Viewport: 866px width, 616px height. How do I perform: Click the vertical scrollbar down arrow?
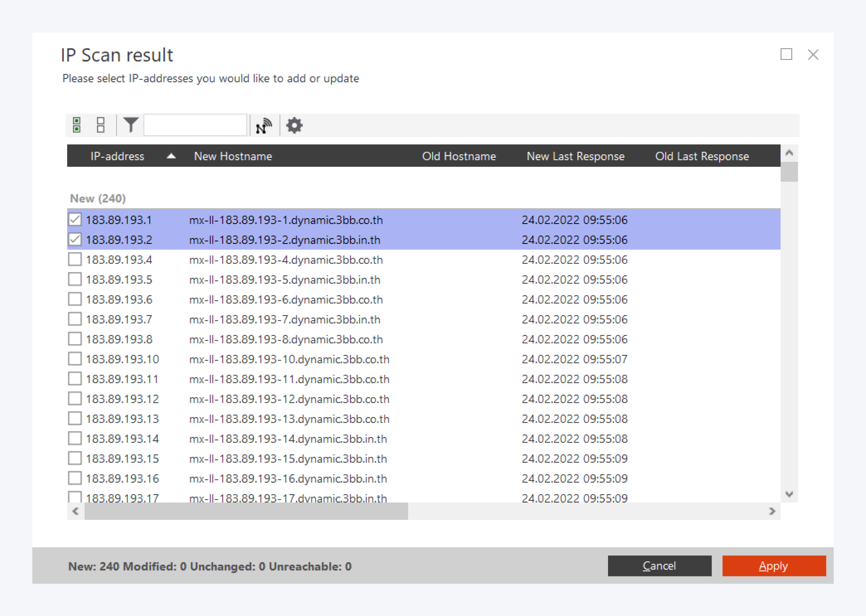tap(789, 494)
